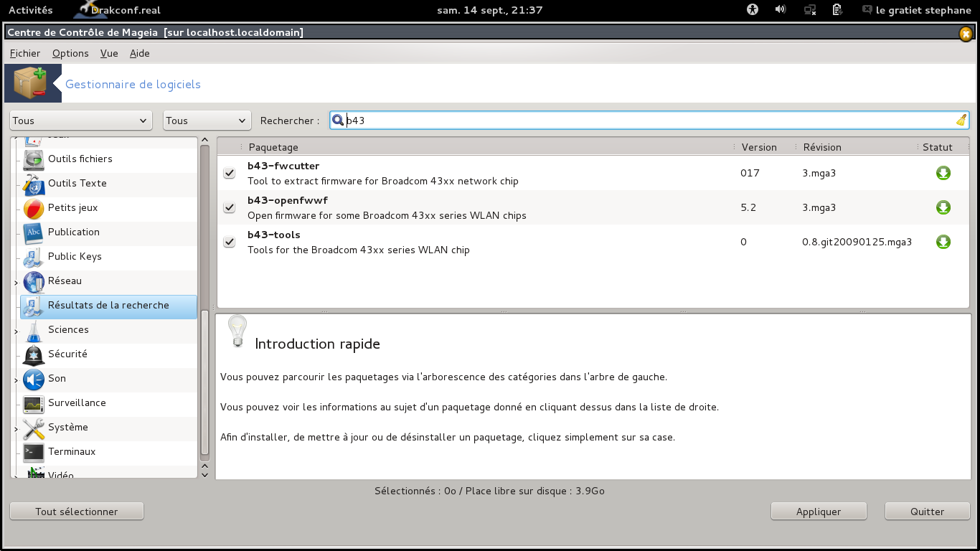980x551 pixels.
Task: Click the category list scroll up arrow
Action: tap(204, 141)
